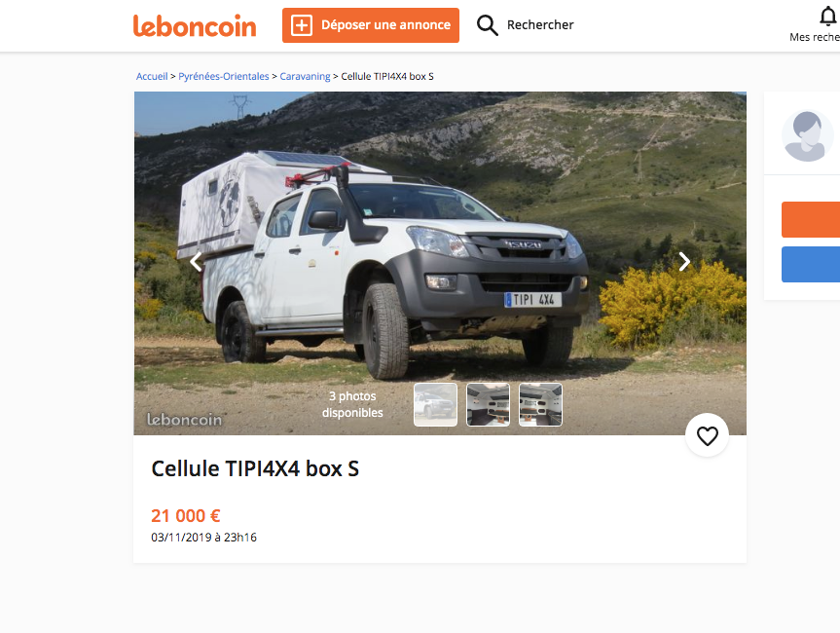Save listing with the heart icon
Screen dimensions: 840x633
708,435
